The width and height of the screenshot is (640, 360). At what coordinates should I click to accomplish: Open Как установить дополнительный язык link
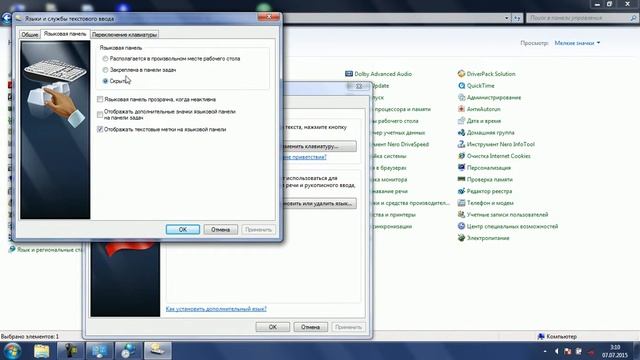pyautogui.click(x=216, y=309)
